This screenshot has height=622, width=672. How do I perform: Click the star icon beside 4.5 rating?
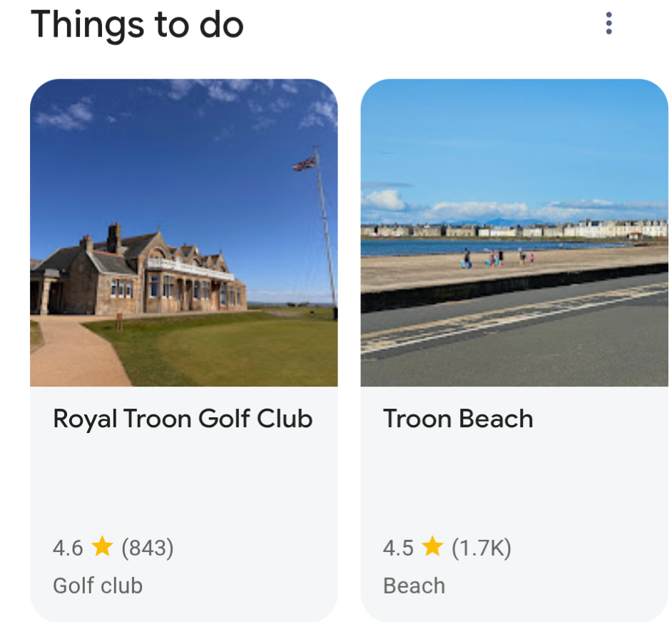pyautogui.click(x=432, y=547)
